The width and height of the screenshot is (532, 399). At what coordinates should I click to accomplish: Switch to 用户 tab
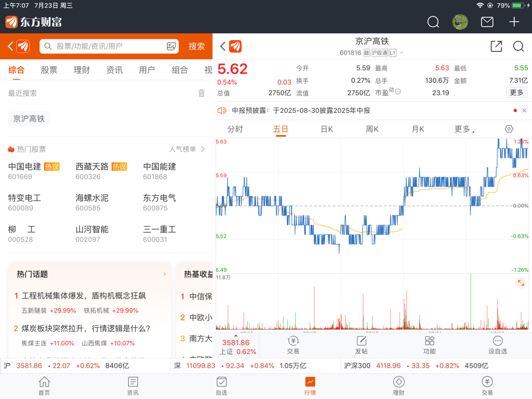[x=147, y=70]
